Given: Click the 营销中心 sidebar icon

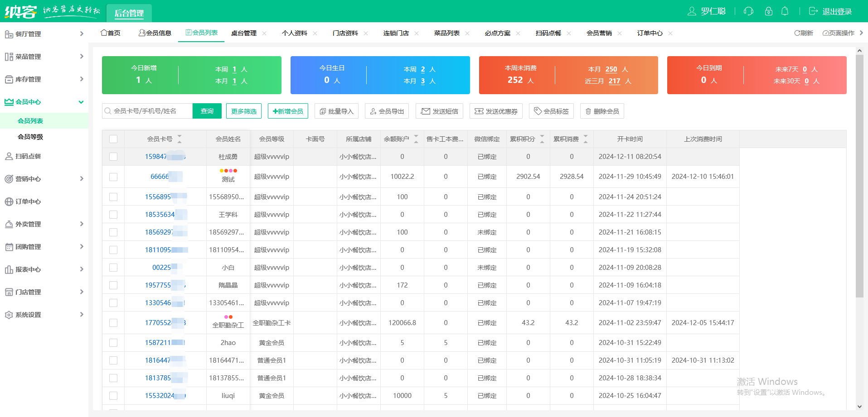Looking at the screenshot, I should coord(9,179).
